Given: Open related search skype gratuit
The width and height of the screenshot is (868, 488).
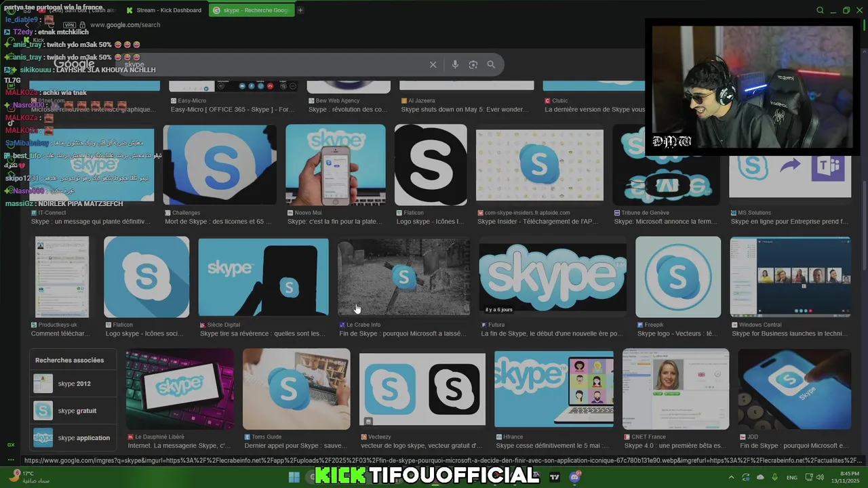Looking at the screenshot, I should (73, 411).
